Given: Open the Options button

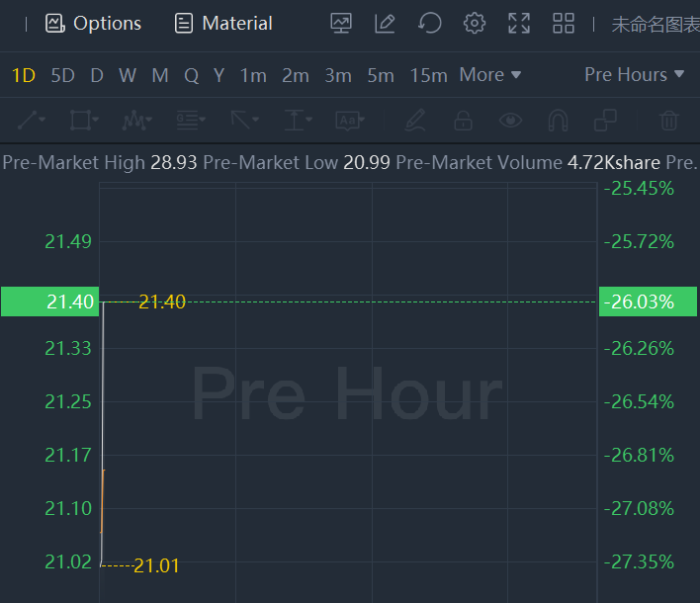Looking at the screenshot, I should click(x=94, y=23).
